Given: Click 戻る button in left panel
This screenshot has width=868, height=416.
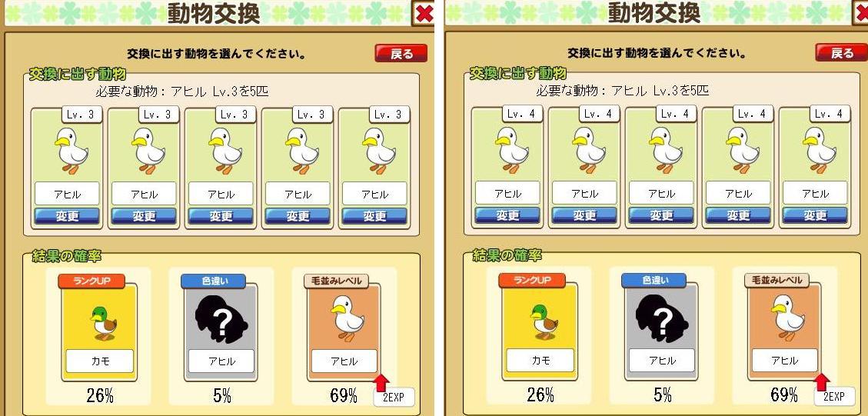Looking at the screenshot, I should 401,54.
